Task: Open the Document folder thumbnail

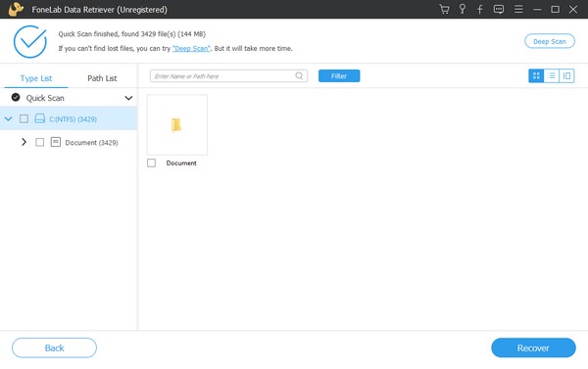Action: pyautogui.click(x=177, y=124)
